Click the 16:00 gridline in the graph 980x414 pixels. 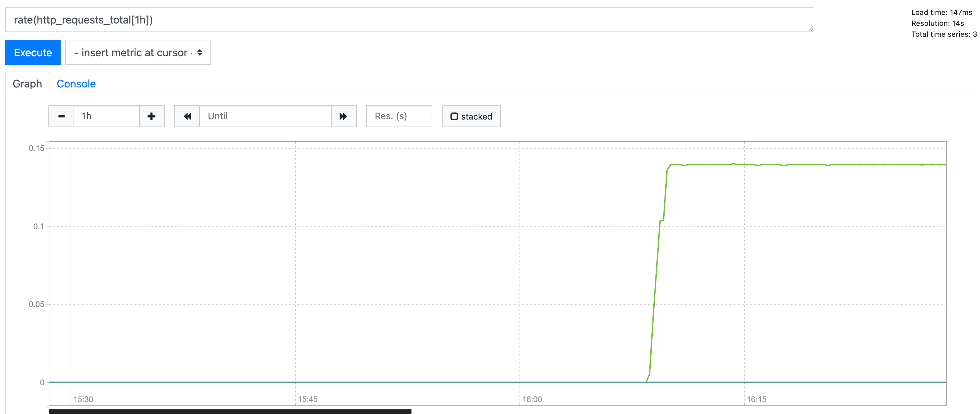tap(520, 266)
